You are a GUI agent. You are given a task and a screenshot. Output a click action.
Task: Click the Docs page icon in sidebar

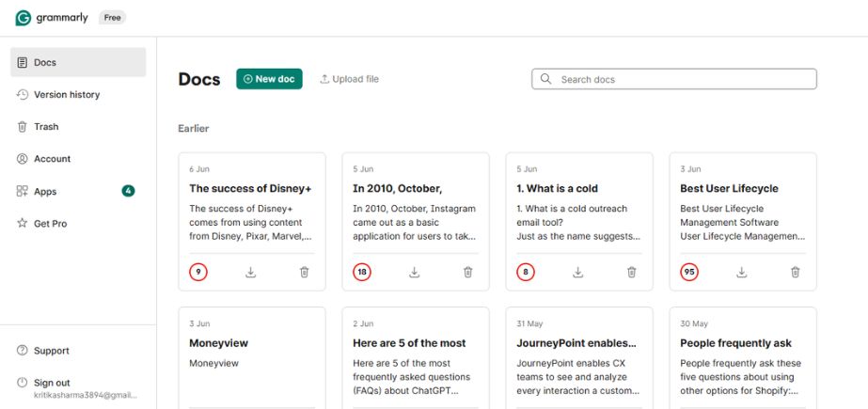click(x=23, y=63)
